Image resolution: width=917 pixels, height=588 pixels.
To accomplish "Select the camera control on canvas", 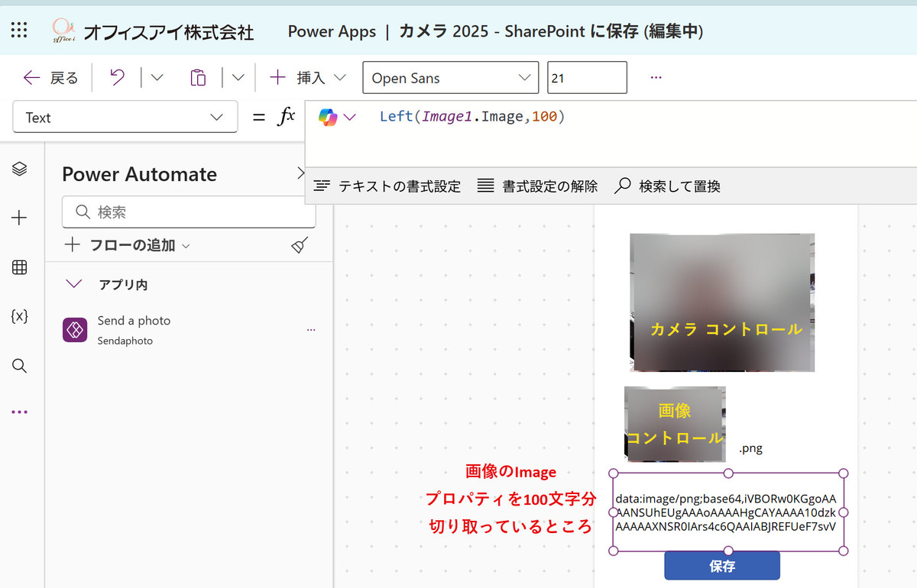I will point(722,302).
